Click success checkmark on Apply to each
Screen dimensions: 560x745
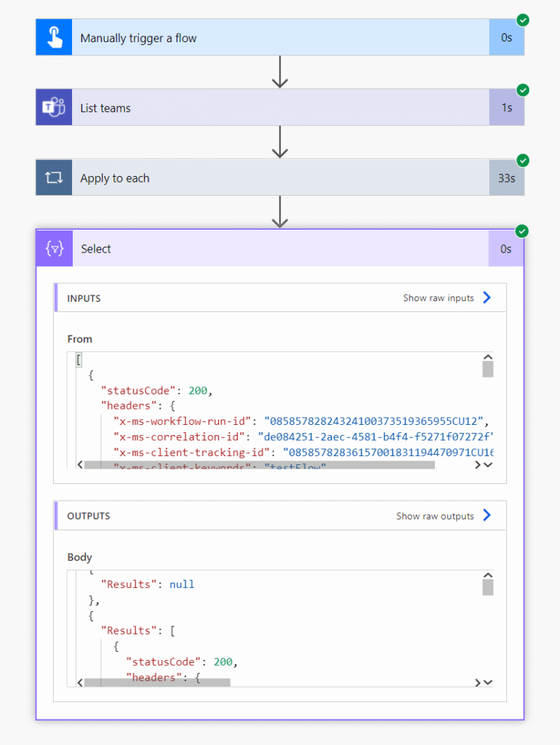pos(523,161)
